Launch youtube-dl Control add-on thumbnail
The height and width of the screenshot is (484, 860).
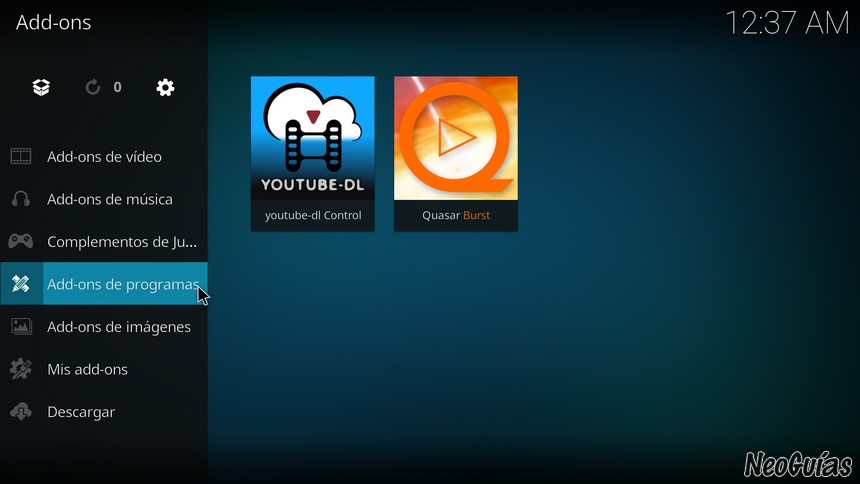click(x=313, y=138)
